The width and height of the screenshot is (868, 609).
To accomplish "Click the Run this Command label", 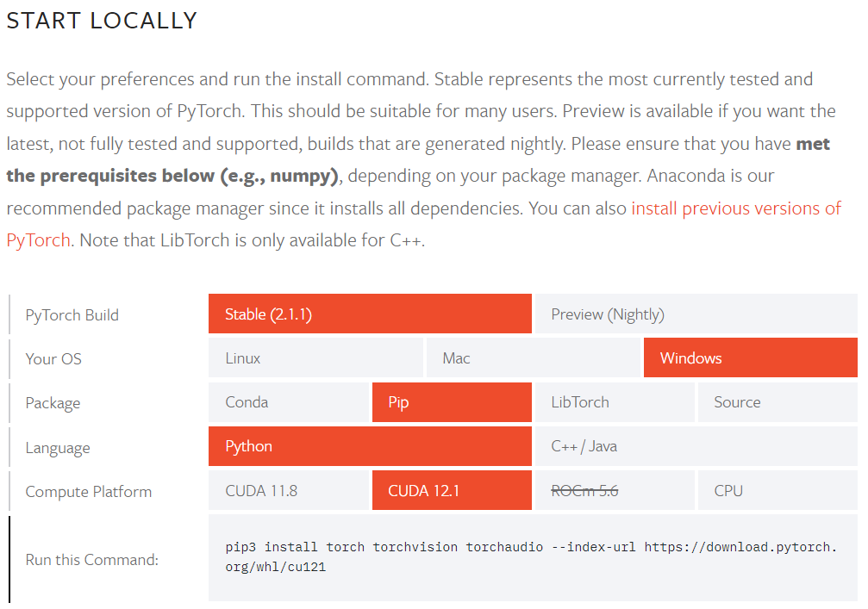I will [x=92, y=560].
